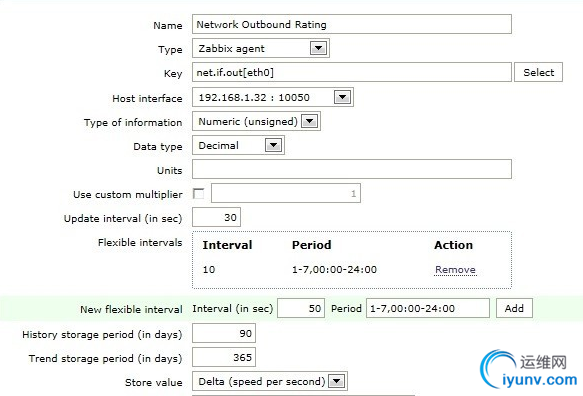Click the empty Units input field

pyautogui.click(x=352, y=169)
